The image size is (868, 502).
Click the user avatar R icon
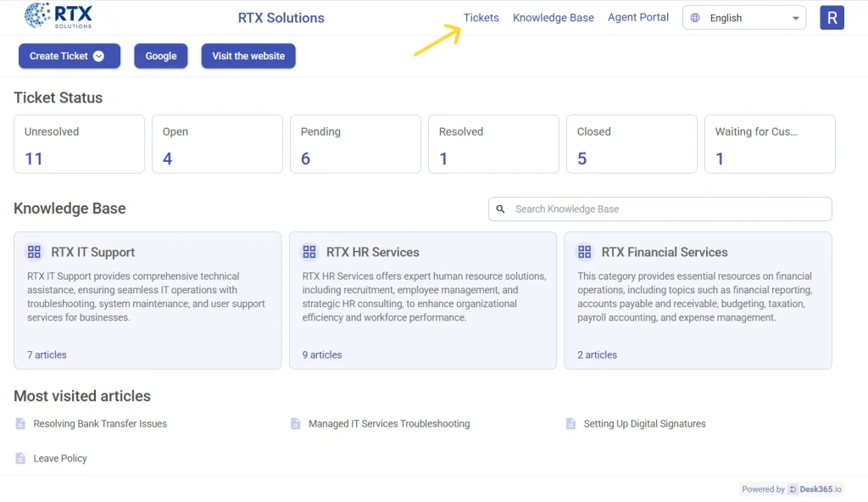coord(832,18)
